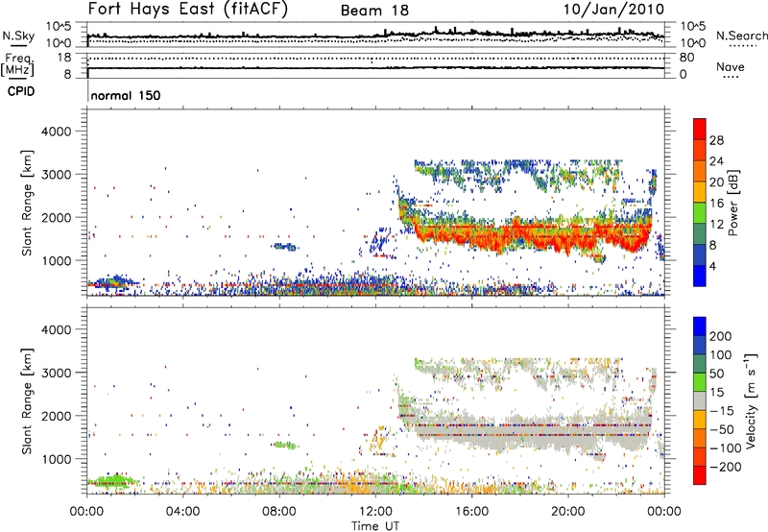Select the dotted line sample under Nave

pos(731,78)
